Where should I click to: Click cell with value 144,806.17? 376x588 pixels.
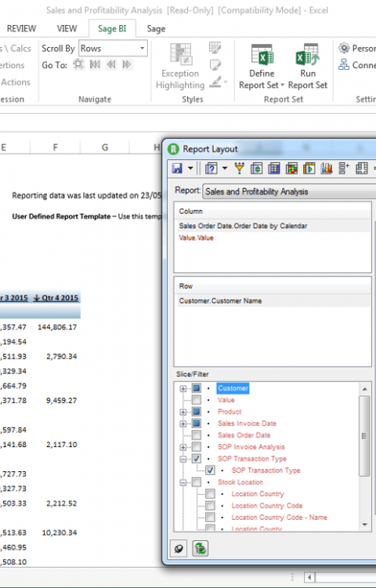click(x=57, y=327)
